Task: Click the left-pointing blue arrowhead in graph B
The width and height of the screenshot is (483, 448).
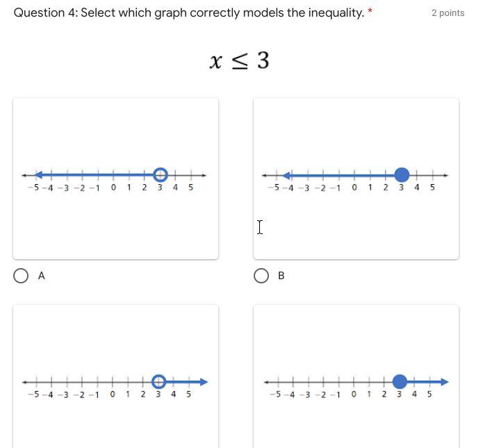Action: click(x=286, y=176)
